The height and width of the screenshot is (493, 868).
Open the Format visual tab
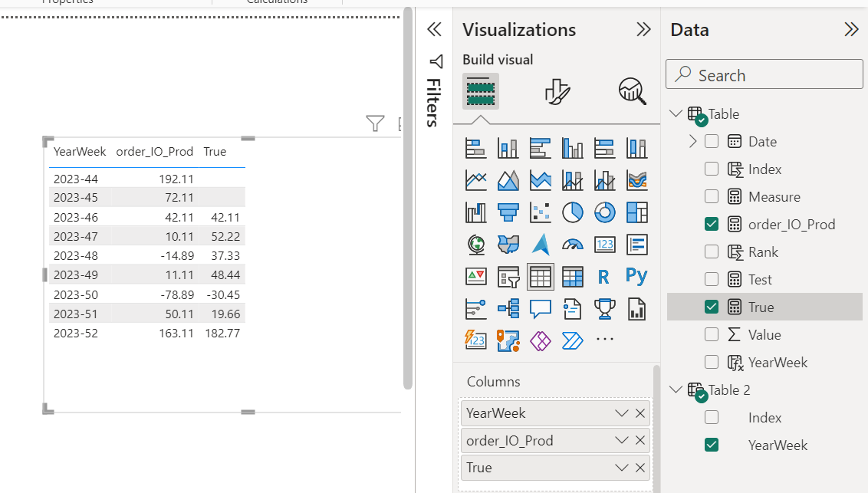pos(557,91)
